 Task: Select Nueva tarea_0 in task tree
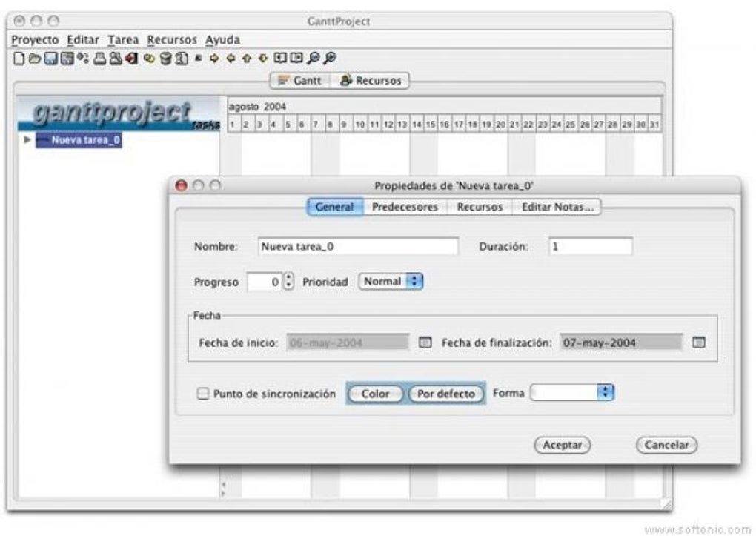pos(79,140)
